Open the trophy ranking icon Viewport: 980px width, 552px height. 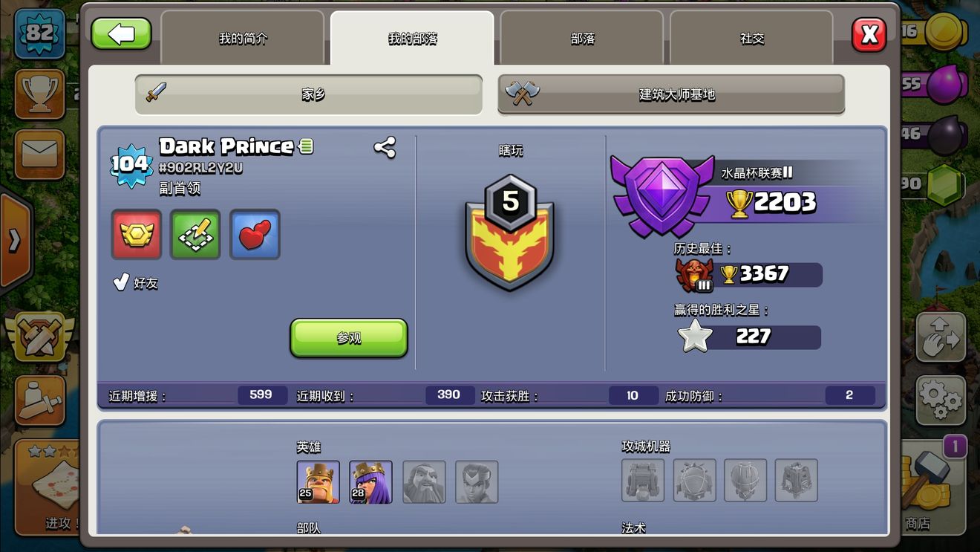39,94
